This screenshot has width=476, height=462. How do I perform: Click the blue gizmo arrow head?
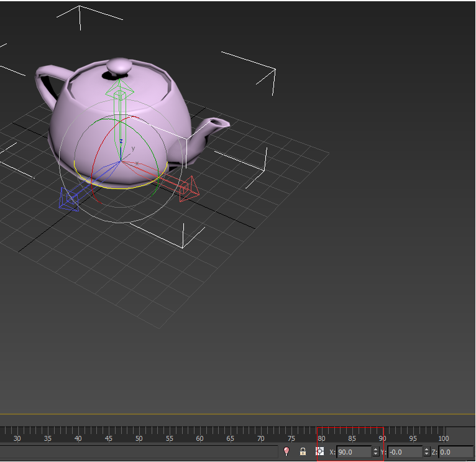coord(68,199)
